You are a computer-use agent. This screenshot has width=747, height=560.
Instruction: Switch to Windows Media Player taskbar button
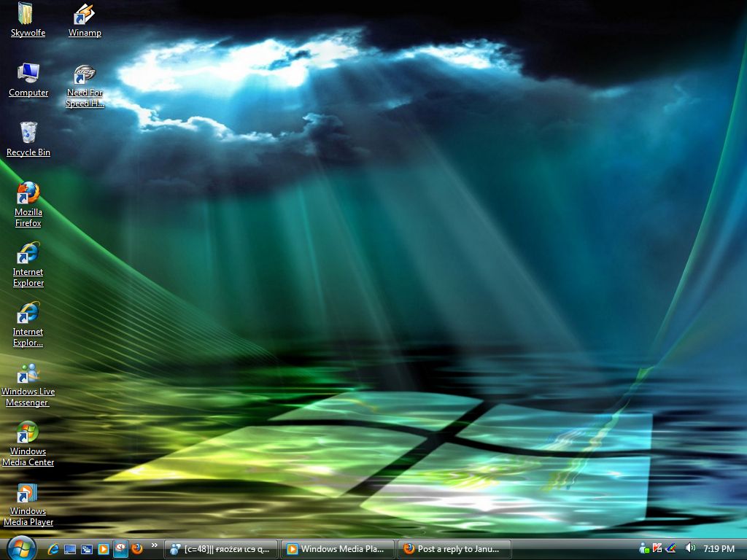tap(338, 549)
